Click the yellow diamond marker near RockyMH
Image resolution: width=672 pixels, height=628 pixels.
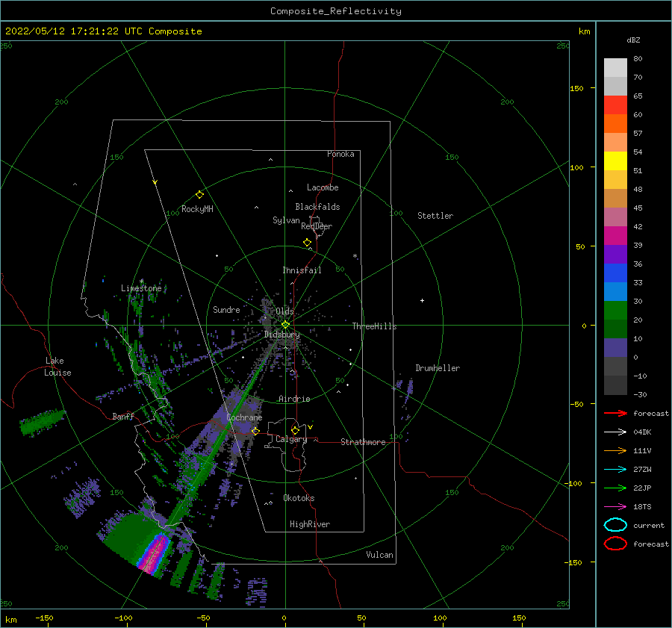[x=199, y=195]
